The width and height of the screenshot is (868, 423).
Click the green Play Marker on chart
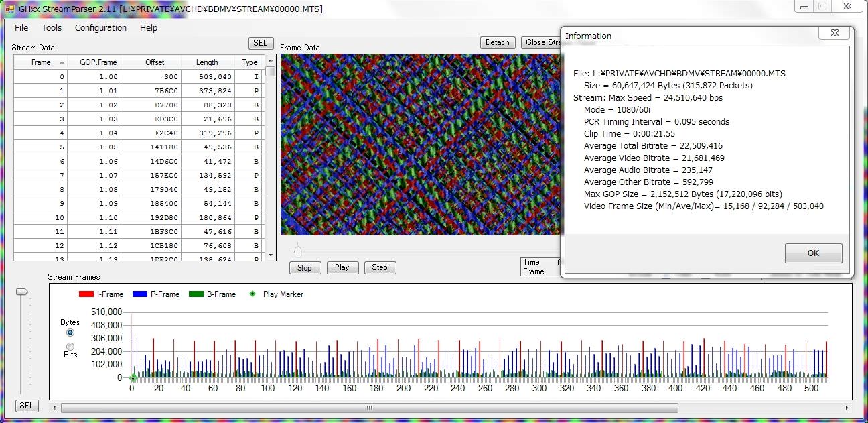[x=132, y=378]
